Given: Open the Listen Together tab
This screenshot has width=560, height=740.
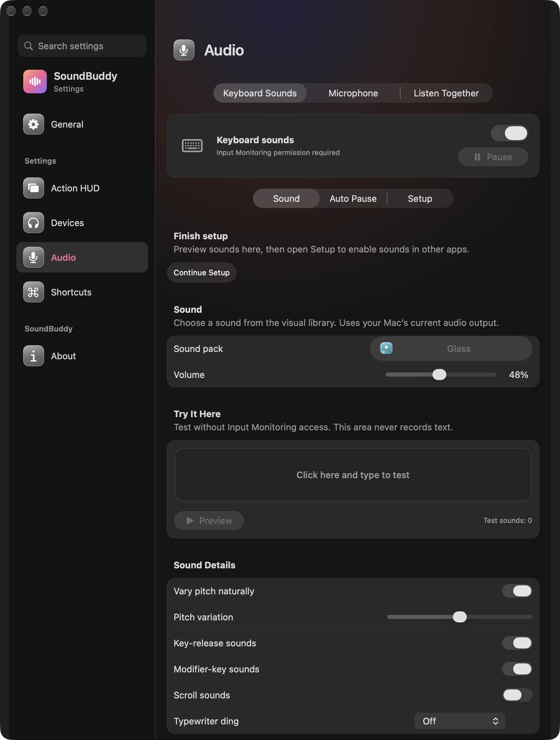Looking at the screenshot, I should pyautogui.click(x=446, y=93).
